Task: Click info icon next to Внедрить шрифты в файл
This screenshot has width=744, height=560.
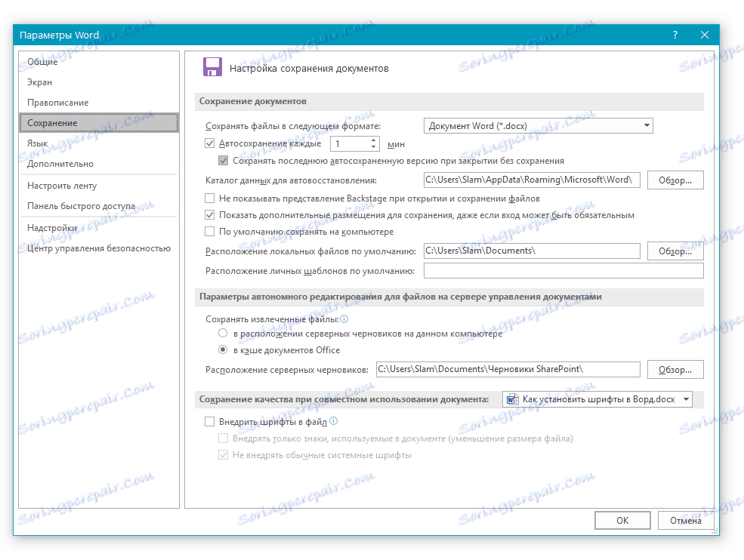Action: [334, 420]
